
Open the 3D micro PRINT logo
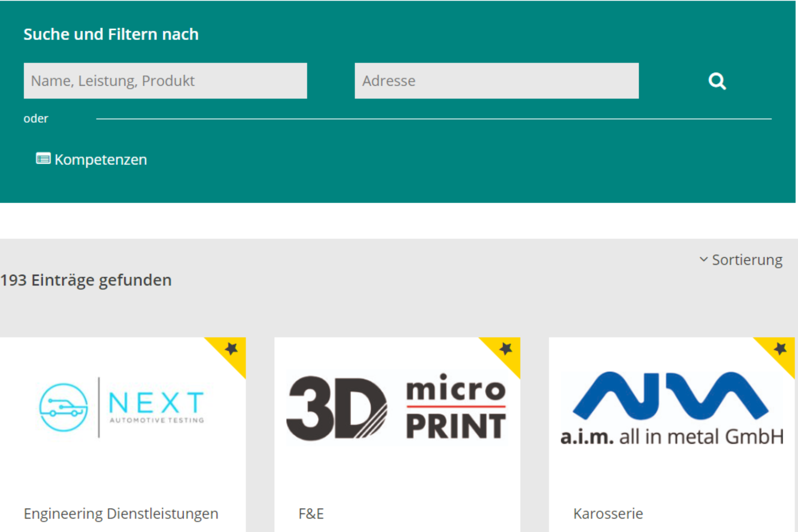click(396, 407)
